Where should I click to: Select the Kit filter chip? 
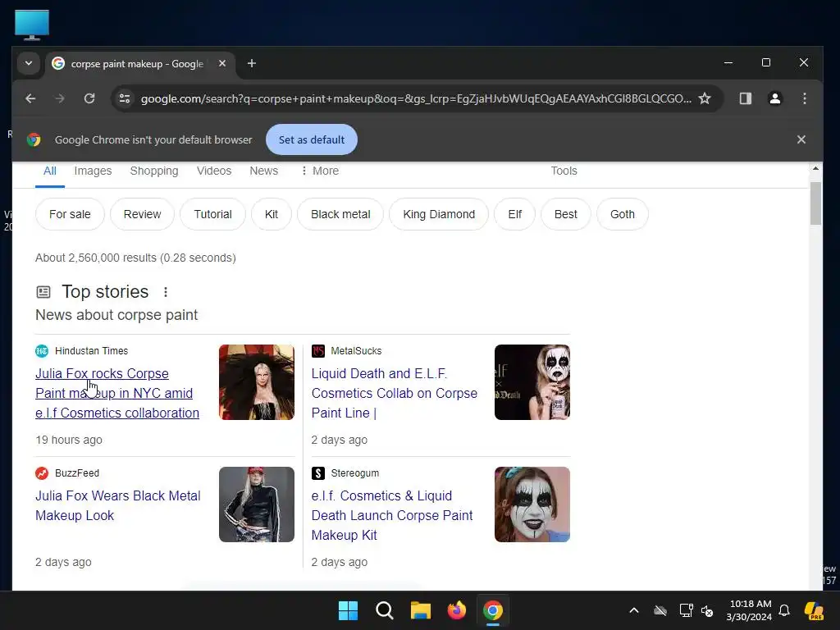click(271, 214)
